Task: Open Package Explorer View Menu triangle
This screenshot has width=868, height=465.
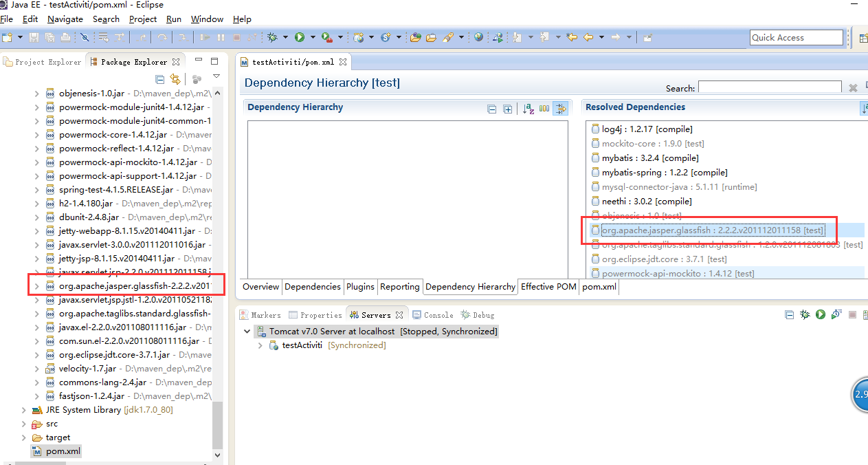Action: (216, 76)
